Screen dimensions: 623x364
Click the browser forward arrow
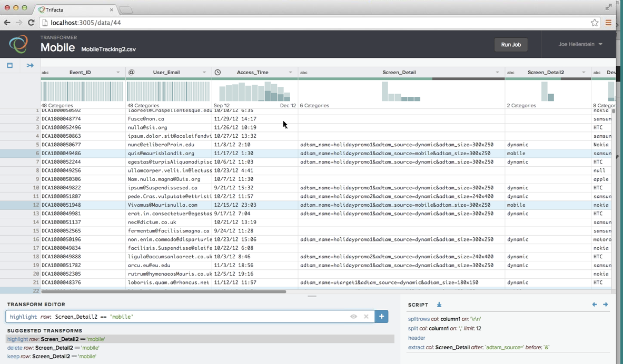pyautogui.click(x=19, y=23)
